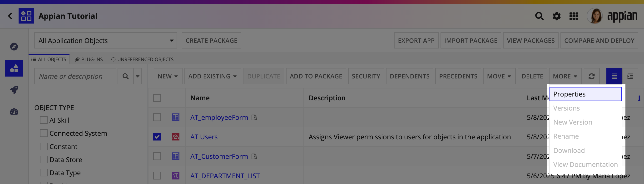Click the preview icon next to AT_employeeForm
Screen dimensions: 644x184
point(254,117)
